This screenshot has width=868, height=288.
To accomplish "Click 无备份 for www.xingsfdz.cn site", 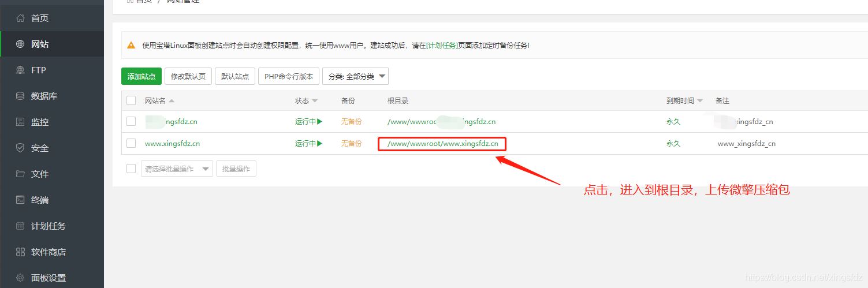I will click(351, 144).
